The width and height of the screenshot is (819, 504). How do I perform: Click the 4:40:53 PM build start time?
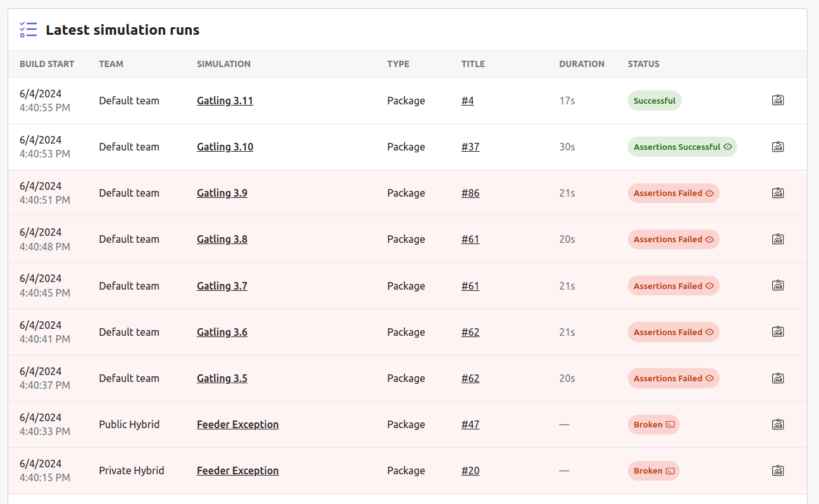pyautogui.click(x=45, y=154)
